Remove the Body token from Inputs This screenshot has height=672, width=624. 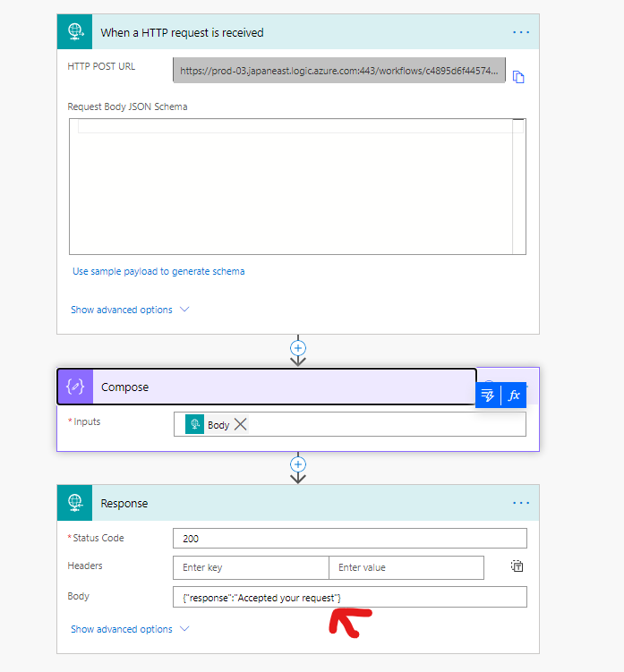point(241,424)
